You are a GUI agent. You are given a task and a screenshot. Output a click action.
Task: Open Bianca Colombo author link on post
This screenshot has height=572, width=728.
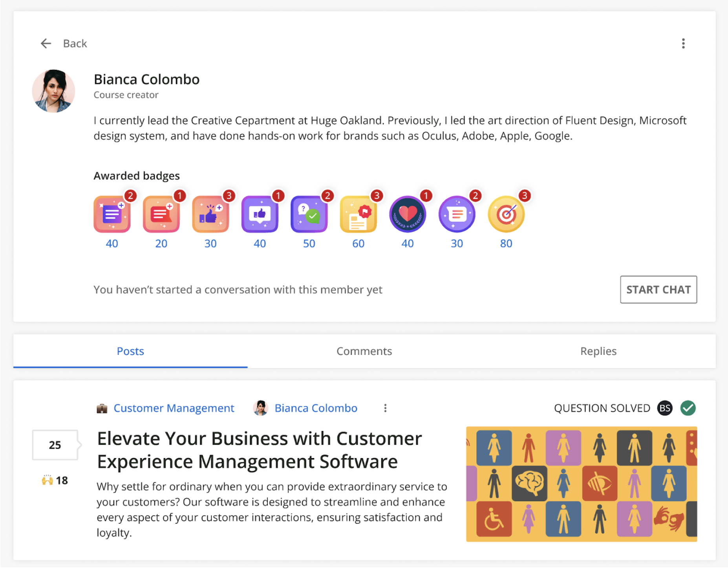pos(316,408)
